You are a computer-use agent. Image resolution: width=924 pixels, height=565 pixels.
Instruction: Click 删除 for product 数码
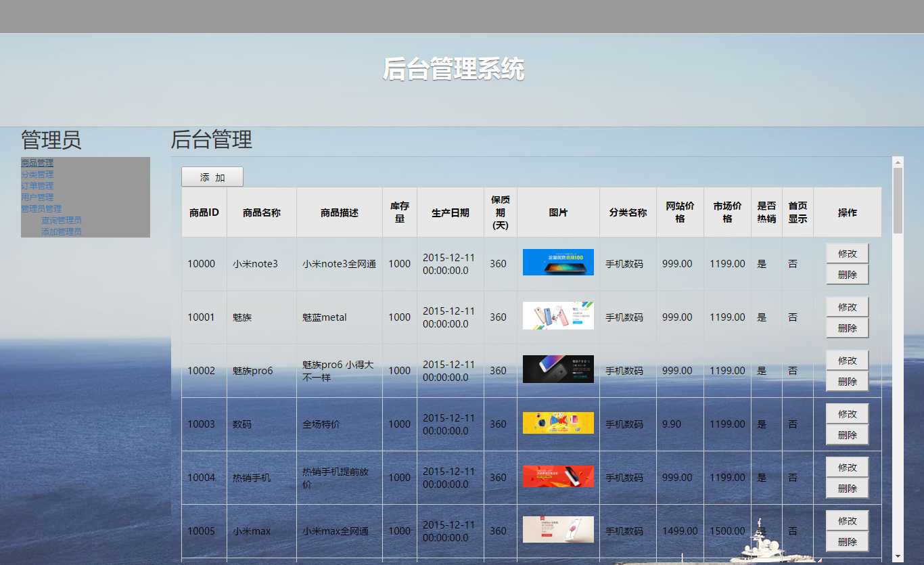coord(847,434)
